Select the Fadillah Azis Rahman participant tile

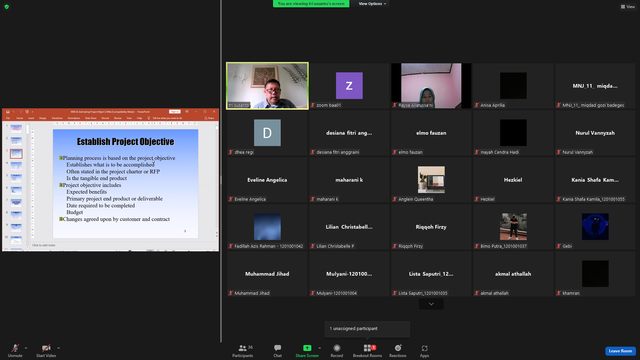pyautogui.click(x=267, y=227)
